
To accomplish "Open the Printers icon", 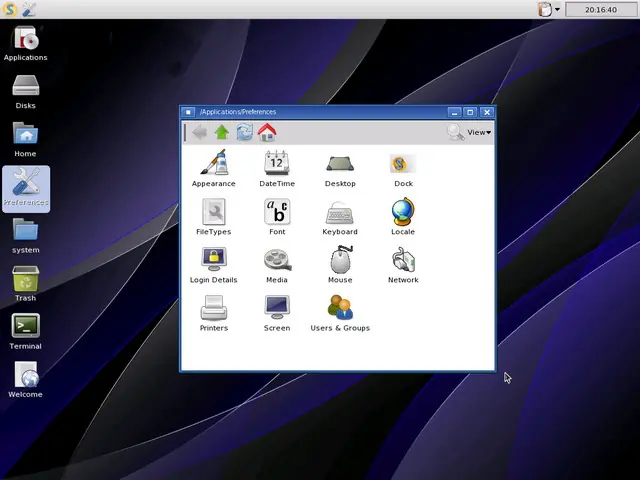I will click(214, 308).
